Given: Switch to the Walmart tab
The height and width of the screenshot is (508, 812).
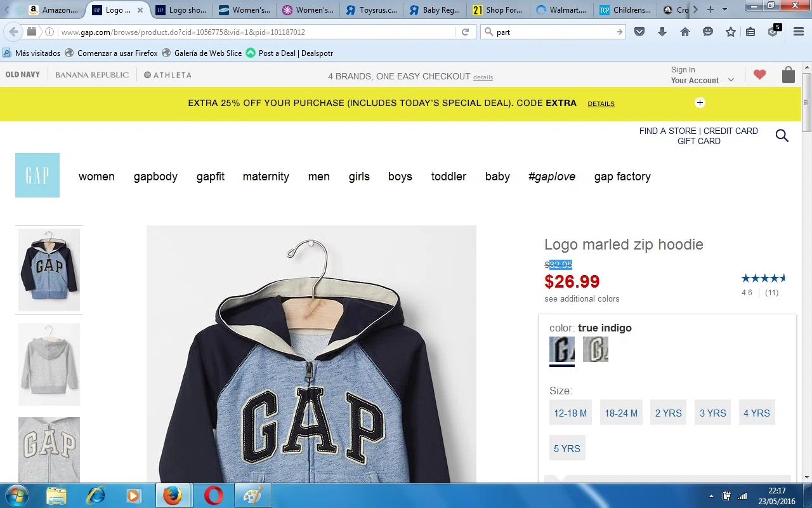Looking at the screenshot, I should [561, 10].
